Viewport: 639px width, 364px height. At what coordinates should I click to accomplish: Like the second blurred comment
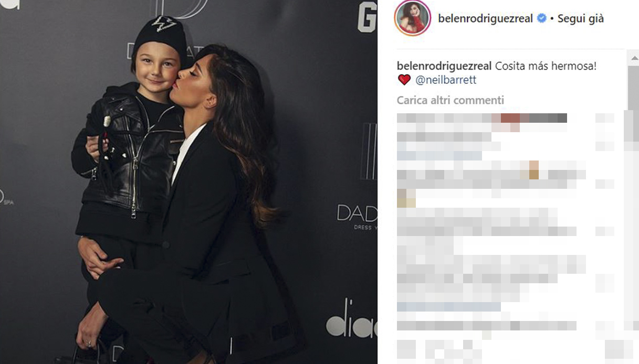pyautogui.click(x=605, y=184)
